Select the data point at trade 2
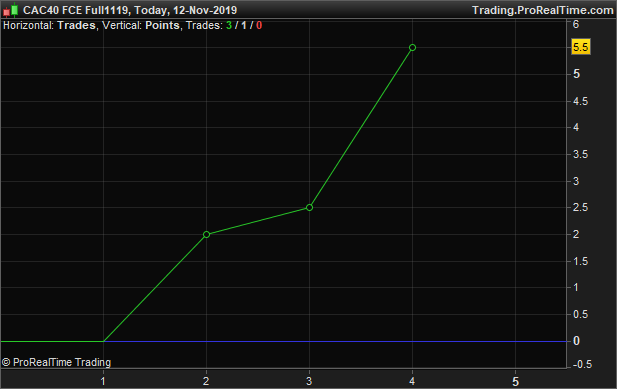The image size is (617, 389). [207, 234]
